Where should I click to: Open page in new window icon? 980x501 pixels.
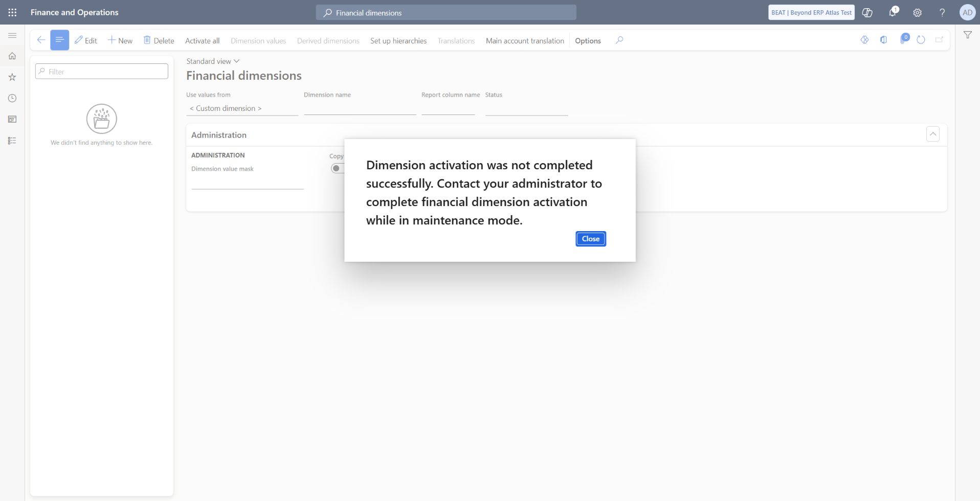tap(939, 40)
